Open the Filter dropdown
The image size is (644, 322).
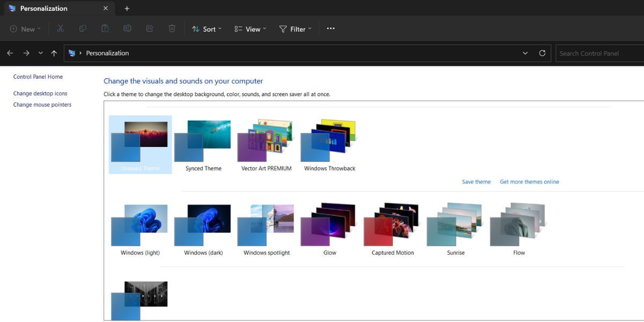tap(295, 29)
